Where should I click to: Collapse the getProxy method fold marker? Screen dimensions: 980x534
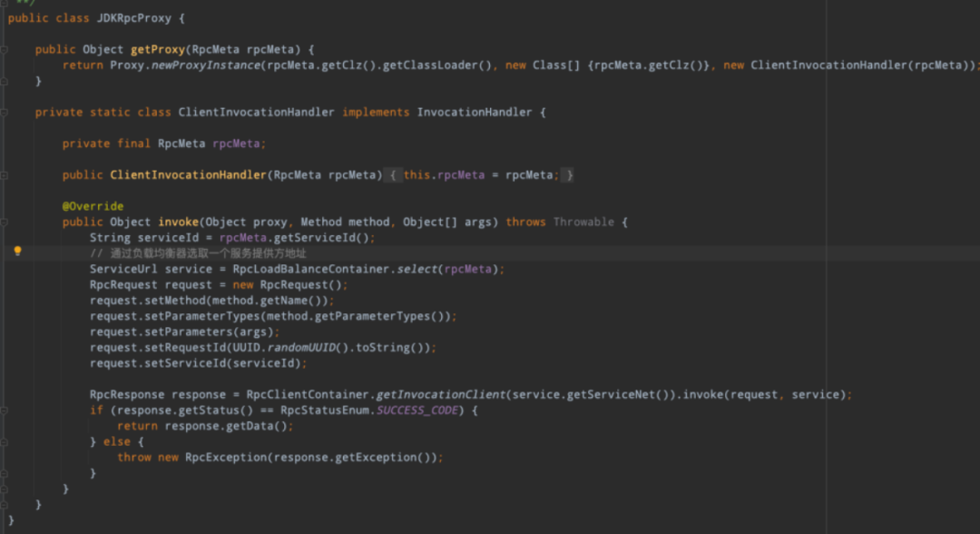click(4, 49)
